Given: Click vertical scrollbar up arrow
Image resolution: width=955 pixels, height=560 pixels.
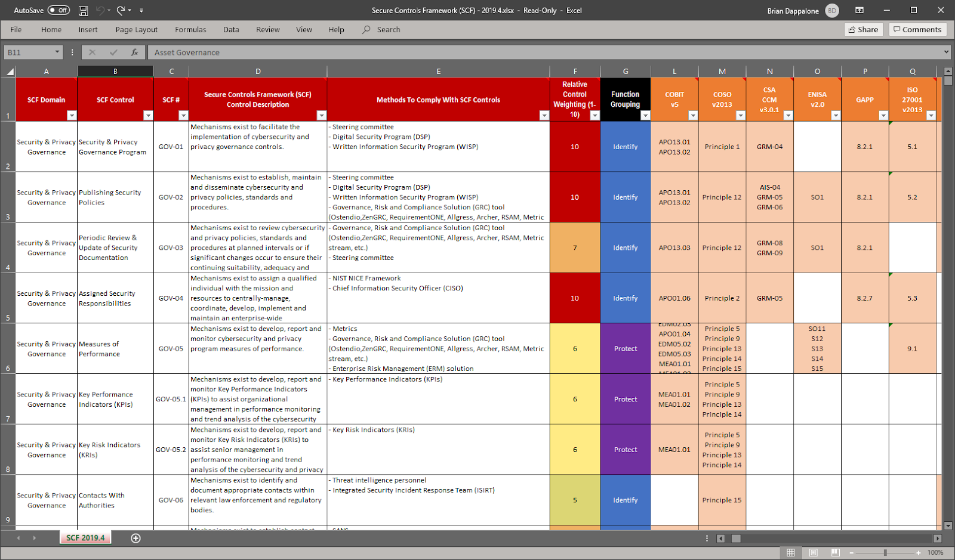Looking at the screenshot, I should click(x=948, y=72).
